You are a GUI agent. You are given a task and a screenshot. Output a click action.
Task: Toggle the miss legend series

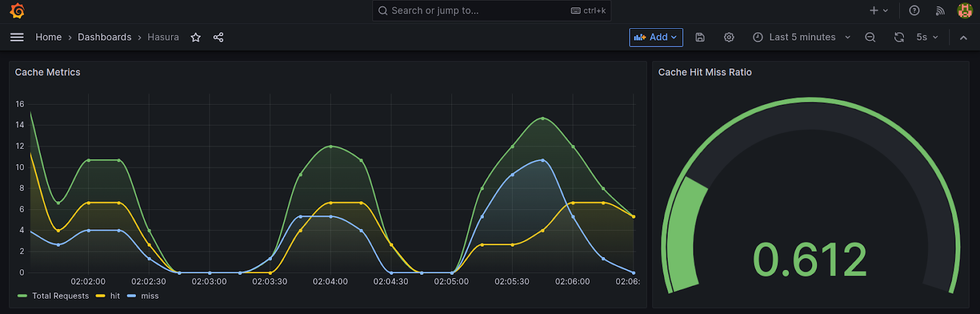tap(149, 296)
